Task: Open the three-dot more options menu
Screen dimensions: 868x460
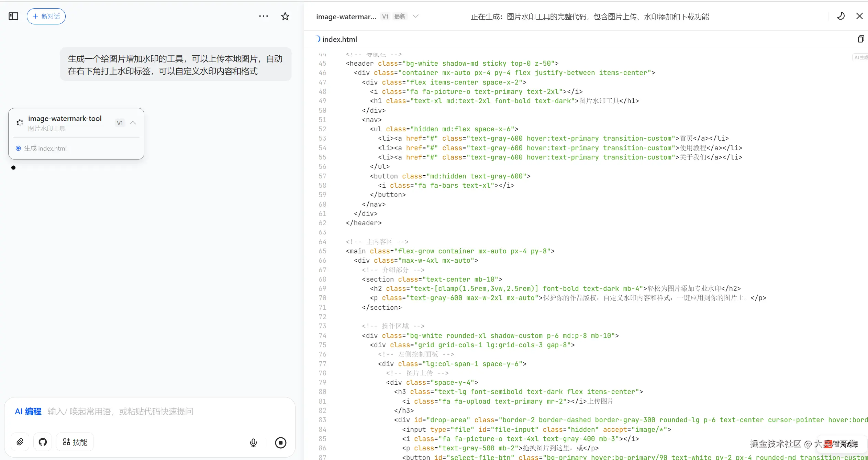Action: click(x=263, y=16)
